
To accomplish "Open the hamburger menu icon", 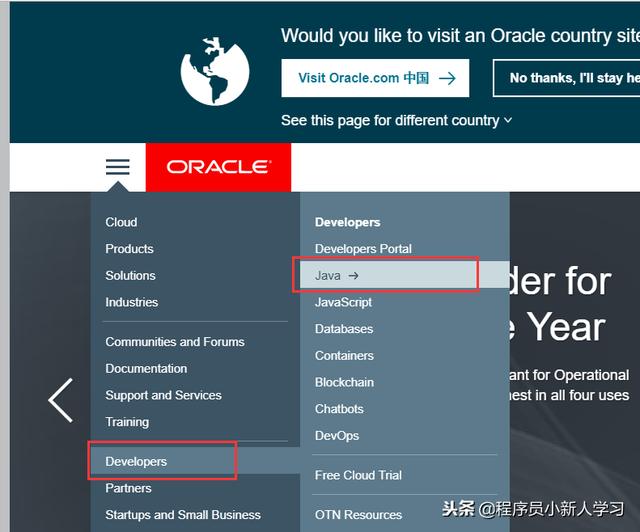I will (118, 167).
